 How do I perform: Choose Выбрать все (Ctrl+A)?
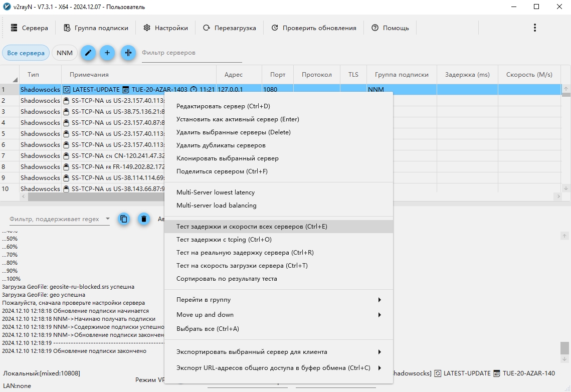point(279,329)
